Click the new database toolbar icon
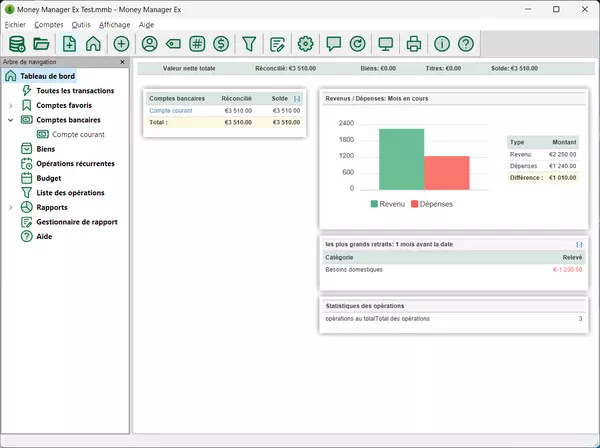The width and height of the screenshot is (600, 448). [15, 43]
